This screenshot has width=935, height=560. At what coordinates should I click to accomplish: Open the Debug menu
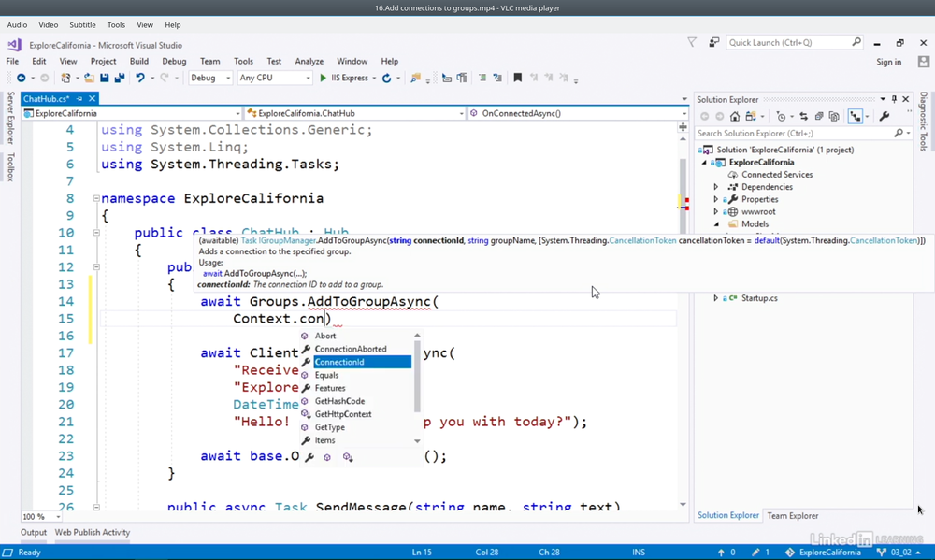[174, 62]
